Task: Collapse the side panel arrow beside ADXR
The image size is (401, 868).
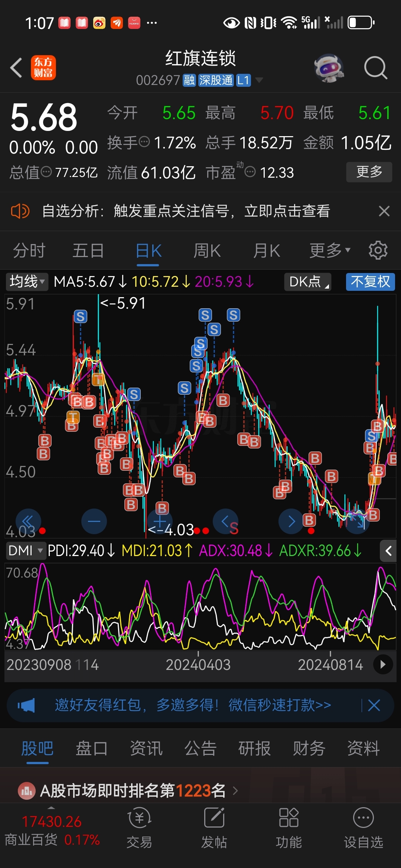Action: (388, 551)
